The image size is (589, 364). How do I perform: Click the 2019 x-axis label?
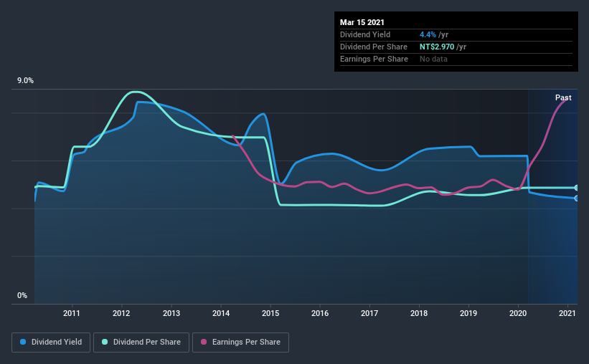coord(468,313)
